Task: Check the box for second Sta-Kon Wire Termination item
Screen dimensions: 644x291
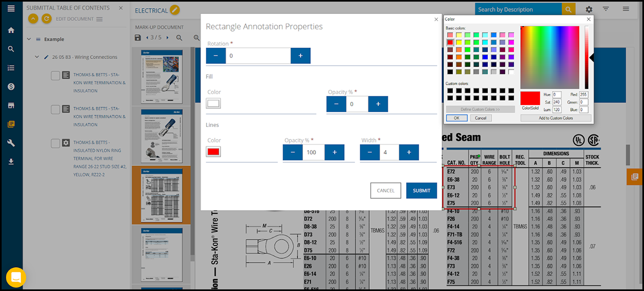Action: pos(55,109)
